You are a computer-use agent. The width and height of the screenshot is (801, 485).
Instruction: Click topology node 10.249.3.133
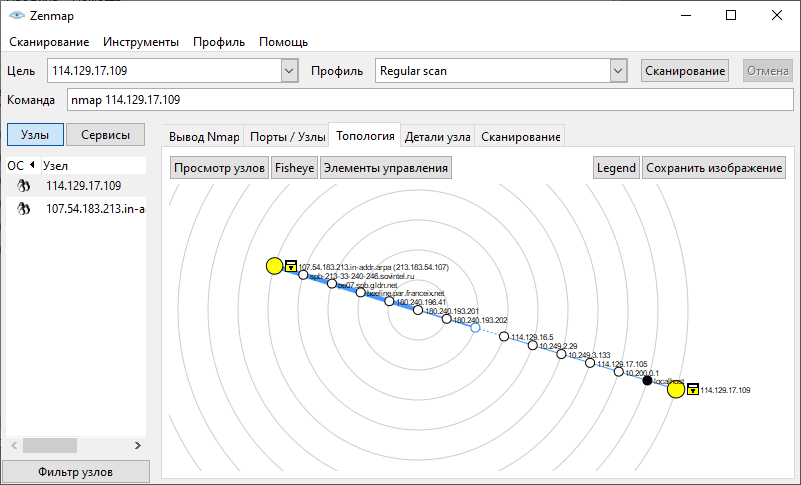pos(561,354)
